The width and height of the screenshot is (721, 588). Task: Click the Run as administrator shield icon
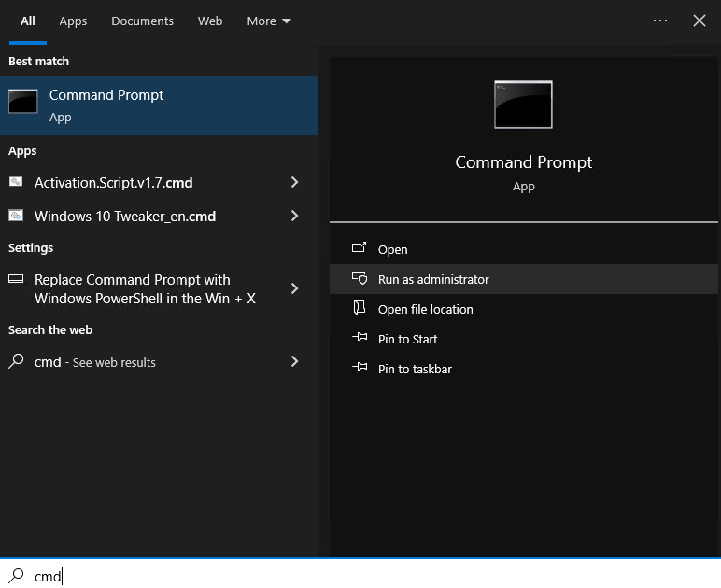[360, 278]
